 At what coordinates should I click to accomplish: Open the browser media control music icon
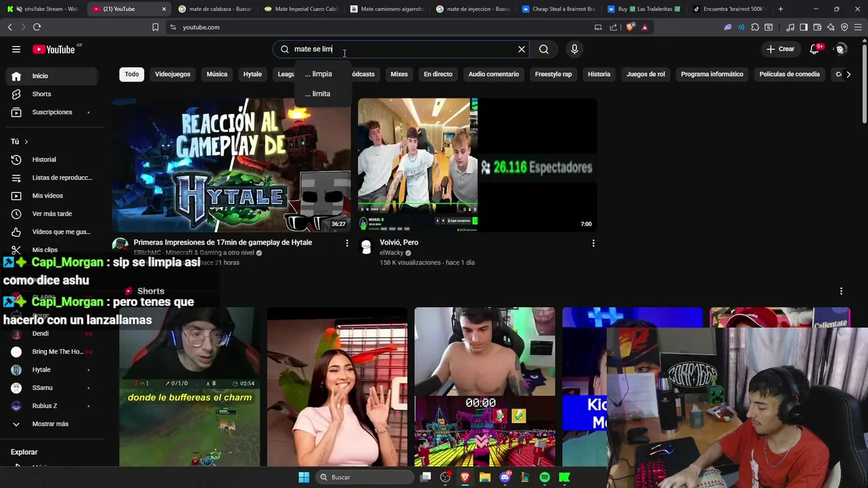pos(790,27)
